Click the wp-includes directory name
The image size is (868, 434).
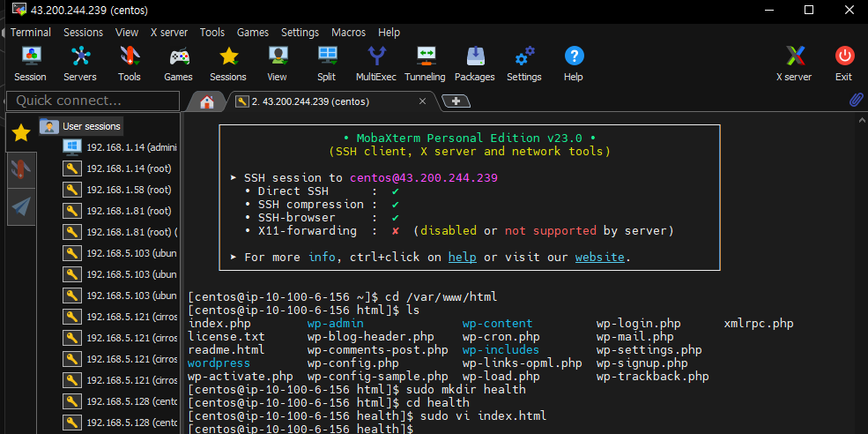501,350
